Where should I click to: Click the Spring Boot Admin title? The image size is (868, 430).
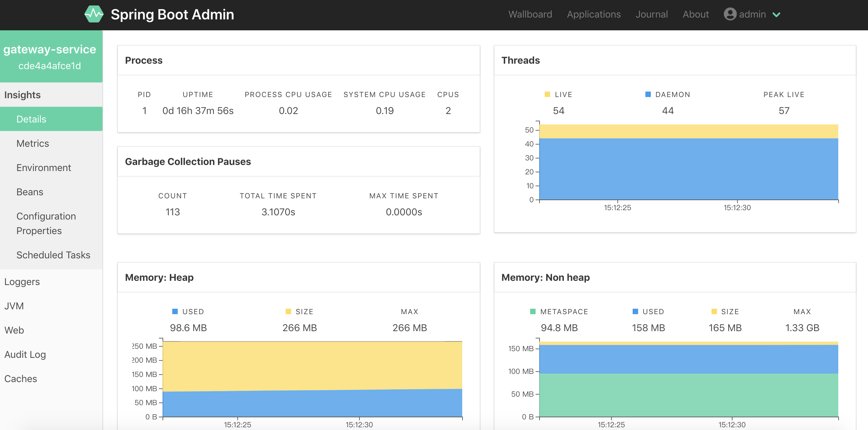click(x=172, y=14)
